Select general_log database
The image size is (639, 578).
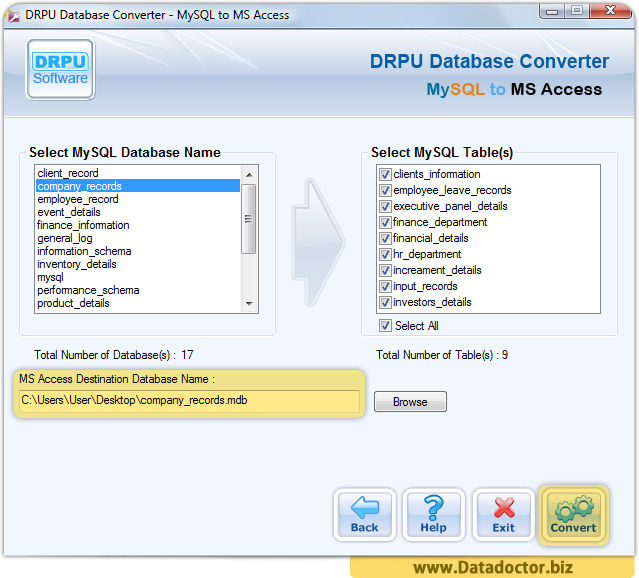[138, 238]
